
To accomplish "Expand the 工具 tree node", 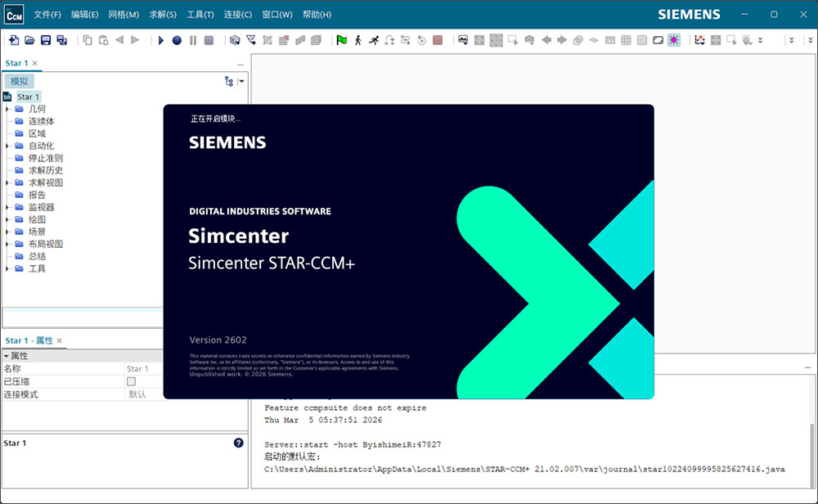I will point(7,268).
